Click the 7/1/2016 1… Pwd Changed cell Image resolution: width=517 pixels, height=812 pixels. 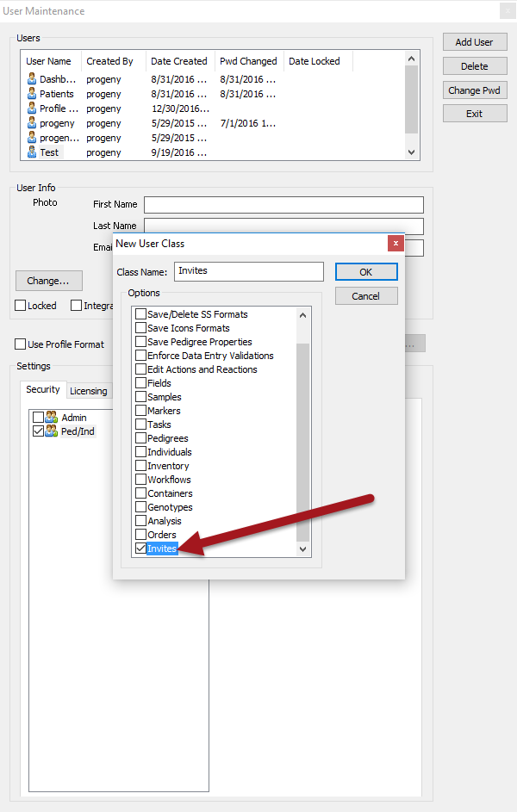click(248, 123)
